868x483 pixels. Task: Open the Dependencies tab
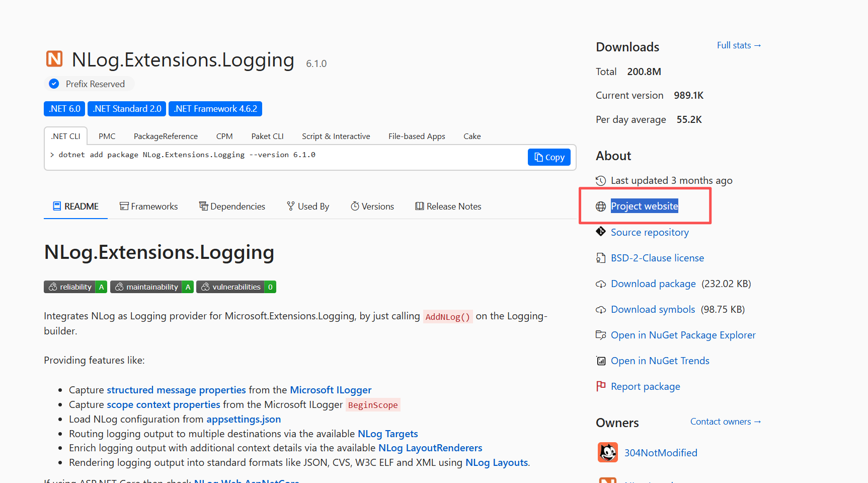pos(232,206)
